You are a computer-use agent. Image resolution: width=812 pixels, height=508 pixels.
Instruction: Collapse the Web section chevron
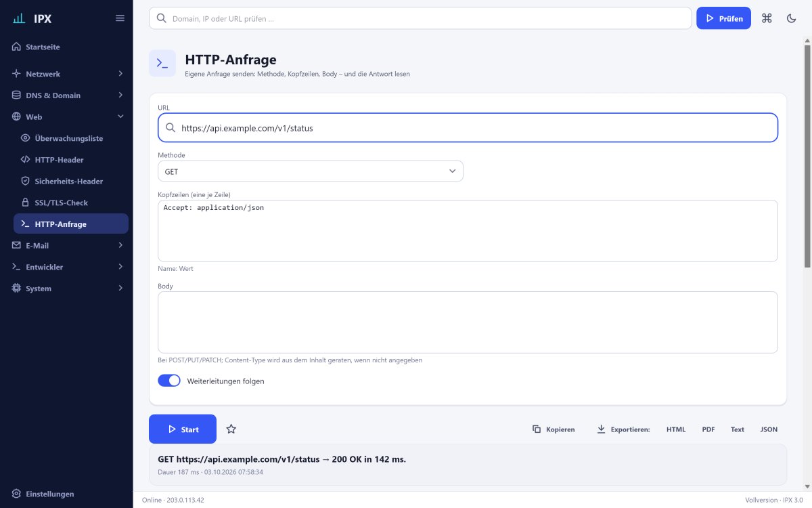click(120, 117)
